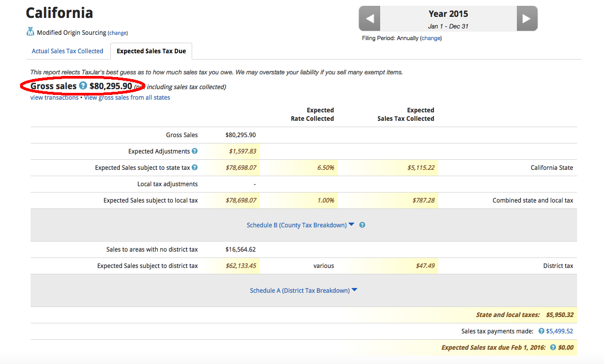Viewport: 604px width, 364px height.
Task: Open the Schedule B dropdown triangle
Action: [x=352, y=224]
